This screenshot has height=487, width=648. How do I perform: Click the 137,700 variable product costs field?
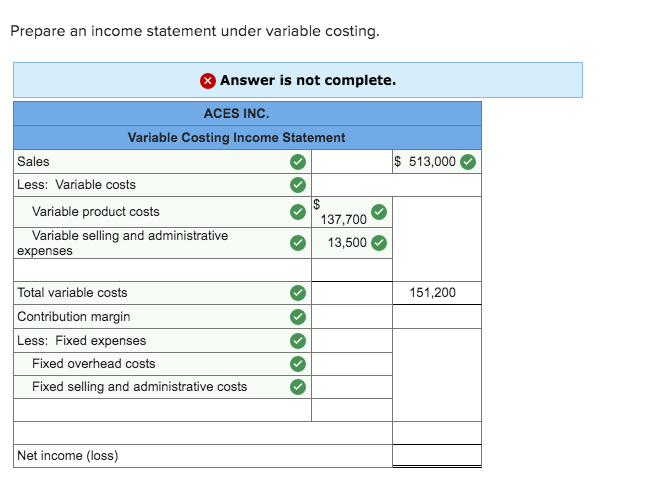[352, 212]
